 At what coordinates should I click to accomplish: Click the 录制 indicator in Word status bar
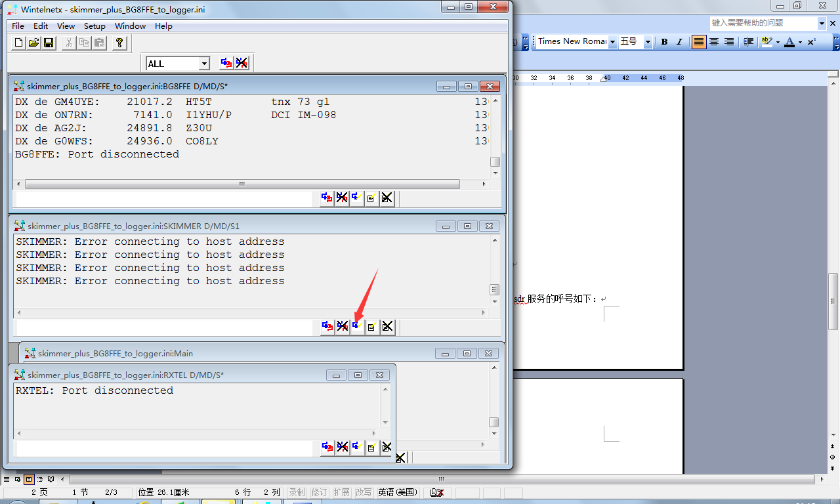pos(297,492)
